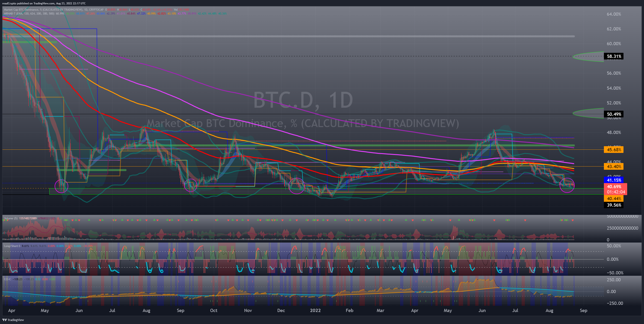Image resolution: width=644 pixels, height=324 pixels.
Task: Click the 9.61% Long/Short-S value
Action: pos(25,246)
